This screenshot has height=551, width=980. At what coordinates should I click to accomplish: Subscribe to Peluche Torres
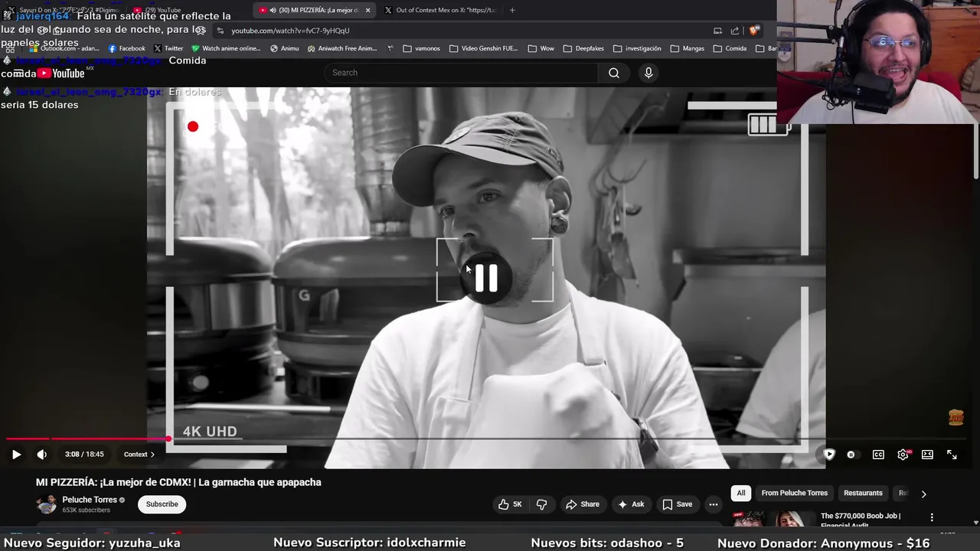coord(162,504)
